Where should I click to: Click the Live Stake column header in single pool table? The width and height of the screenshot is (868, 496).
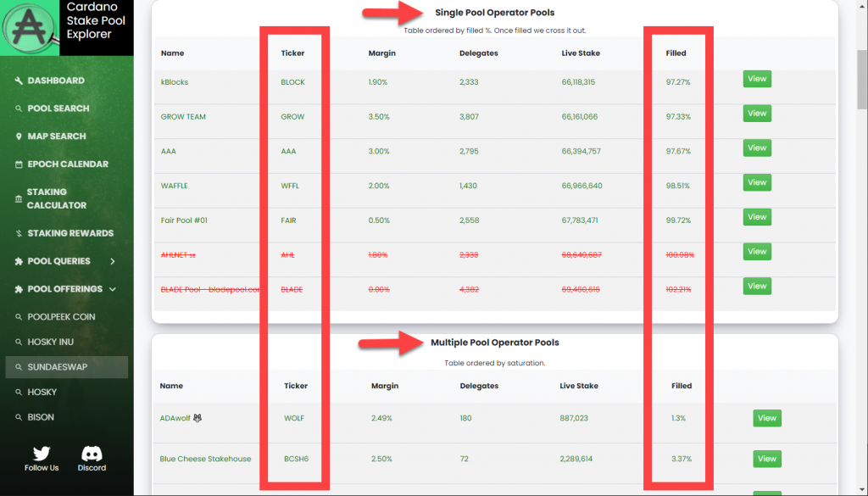(581, 53)
